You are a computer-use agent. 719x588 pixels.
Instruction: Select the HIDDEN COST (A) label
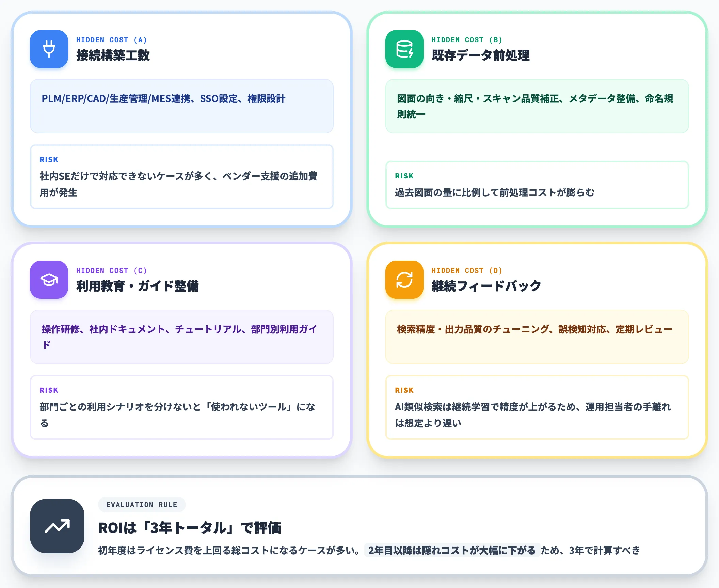pos(112,40)
